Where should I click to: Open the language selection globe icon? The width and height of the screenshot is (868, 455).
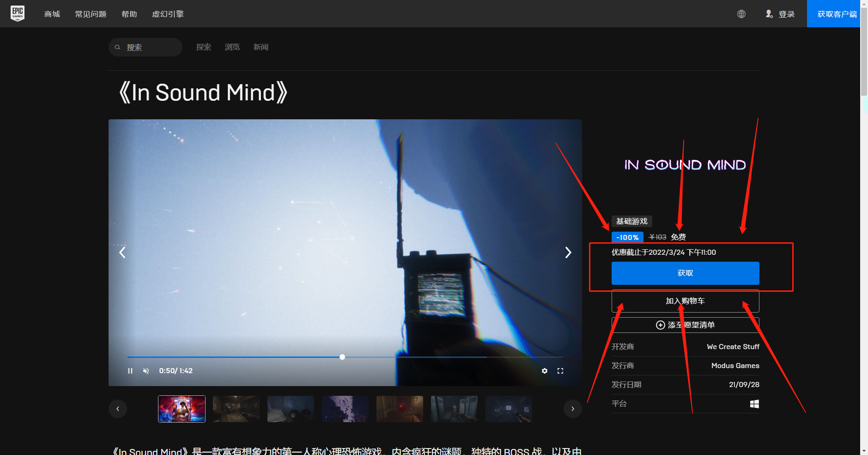741,14
